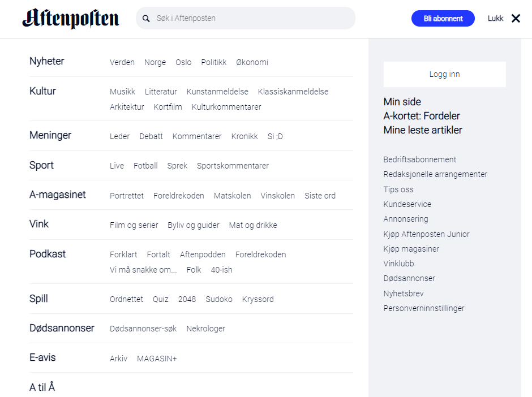Select Matskolen under A-magasinet

click(x=232, y=196)
